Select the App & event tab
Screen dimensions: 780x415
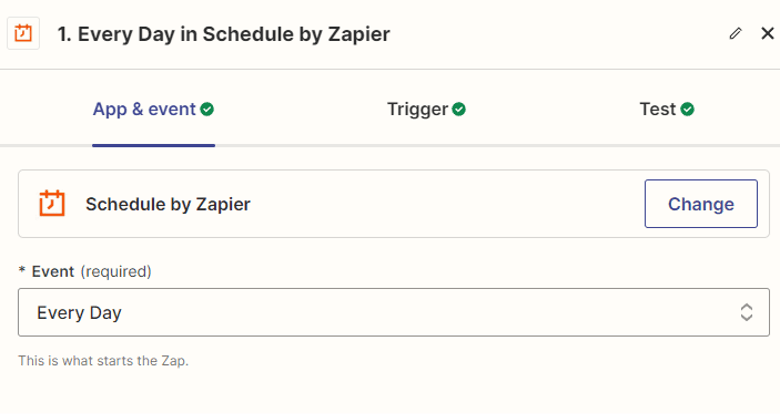(x=153, y=109)
